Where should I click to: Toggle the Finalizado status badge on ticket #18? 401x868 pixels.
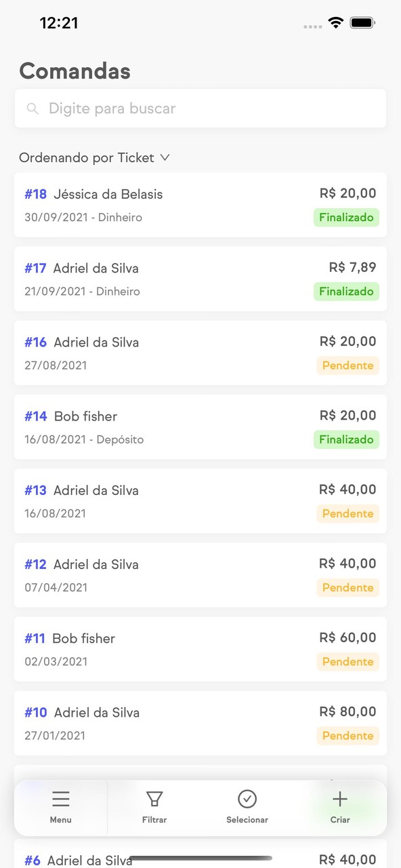pos(346,217)
